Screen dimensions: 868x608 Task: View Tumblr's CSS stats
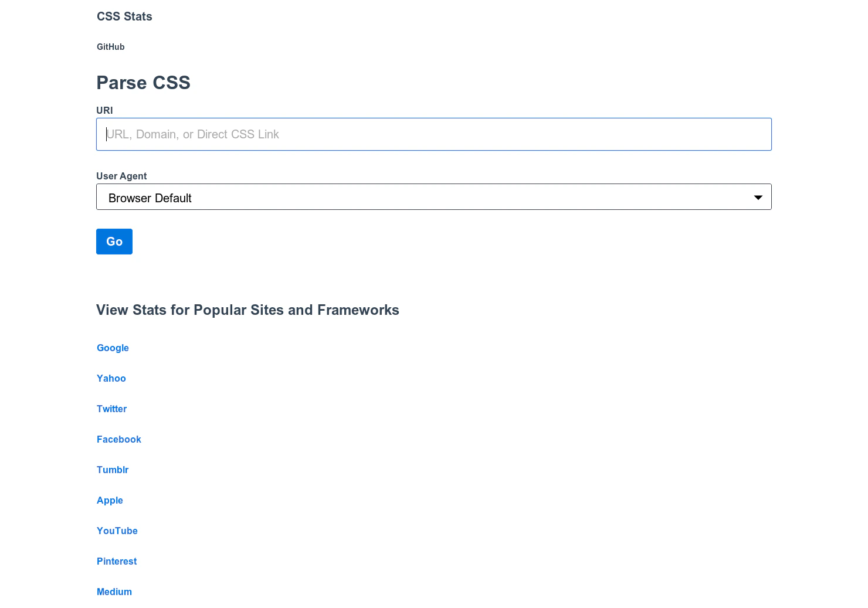pos(113,470)
